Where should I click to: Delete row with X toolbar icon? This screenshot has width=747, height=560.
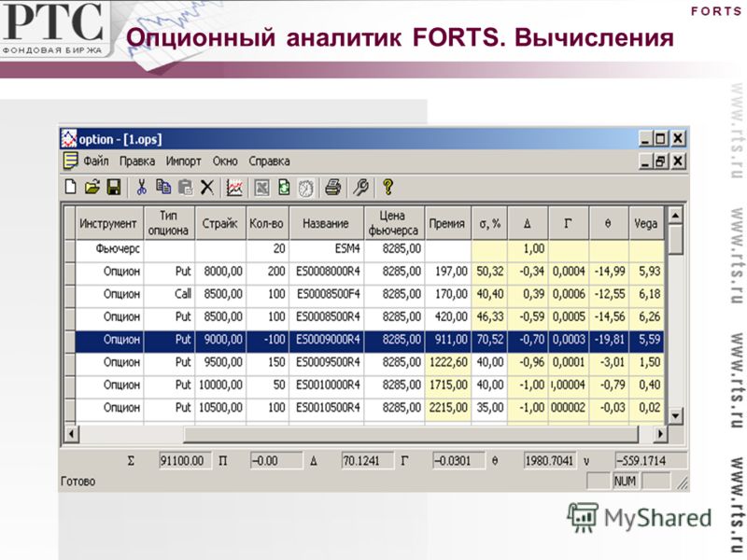[206, 188]
